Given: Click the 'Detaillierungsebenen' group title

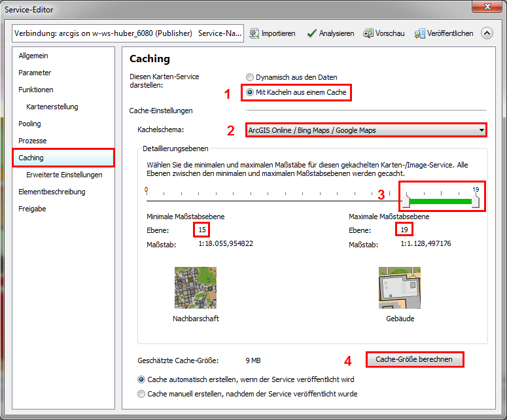Looking at the screenshot, I should click(x=175, y=149).
